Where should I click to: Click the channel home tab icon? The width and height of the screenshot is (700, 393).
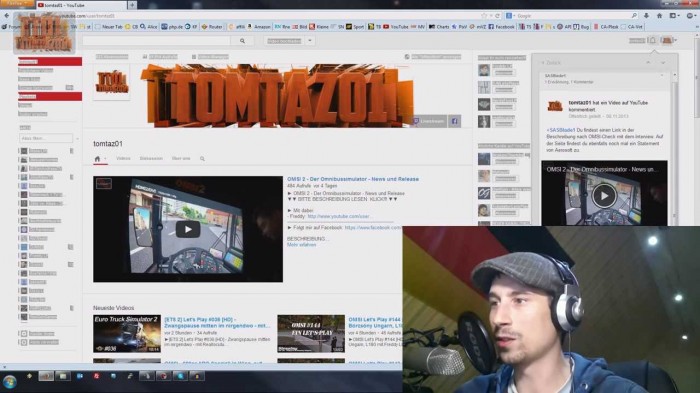pos(97,159)
